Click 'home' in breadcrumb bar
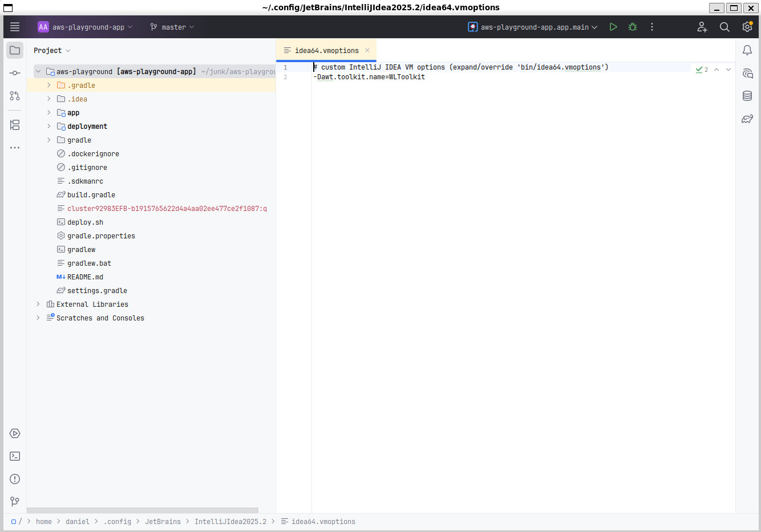The height and width of the screenshot is (532, 761). [x=44, y=522]
